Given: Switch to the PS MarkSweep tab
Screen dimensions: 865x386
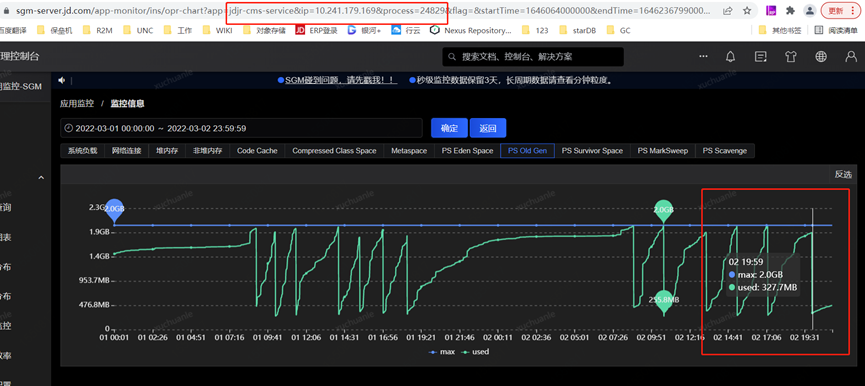Looking at the screenshot, I should 663,151.
